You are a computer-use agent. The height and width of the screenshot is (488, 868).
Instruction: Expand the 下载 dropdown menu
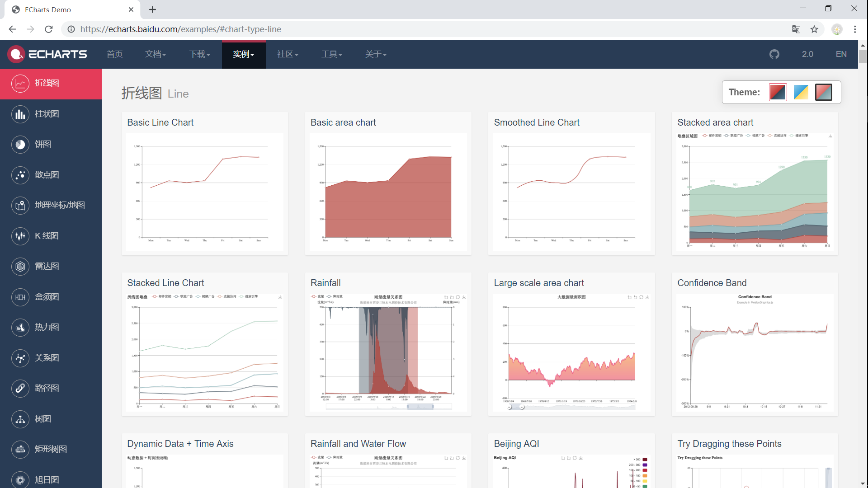(x=199, y=54)
